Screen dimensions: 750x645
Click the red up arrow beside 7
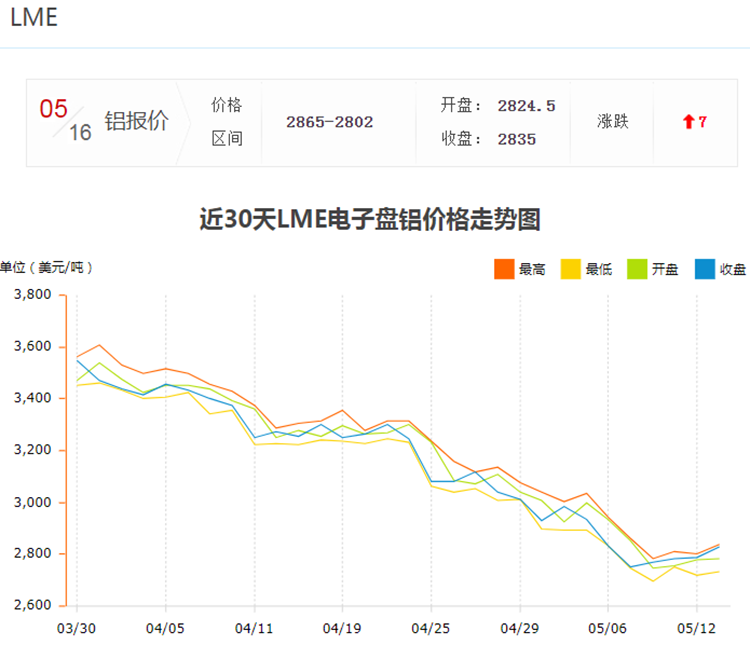(688, 122)
